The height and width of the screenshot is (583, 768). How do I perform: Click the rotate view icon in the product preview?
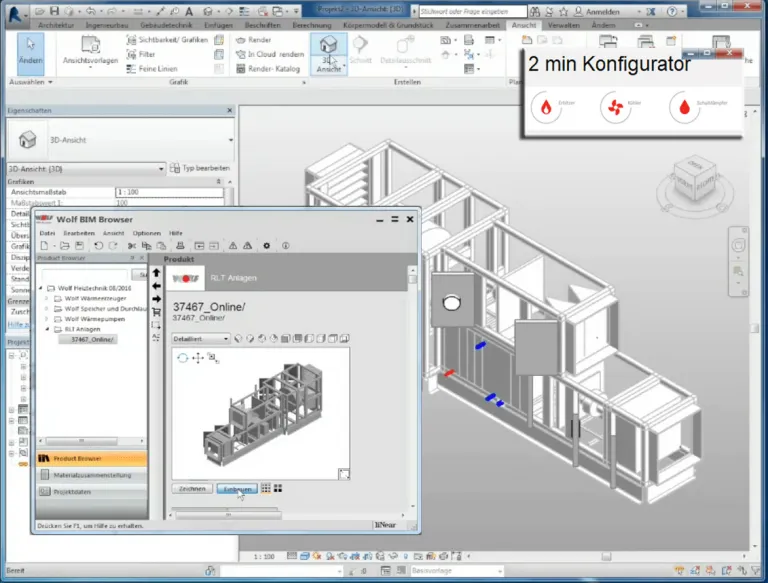[x=182, y=358]
